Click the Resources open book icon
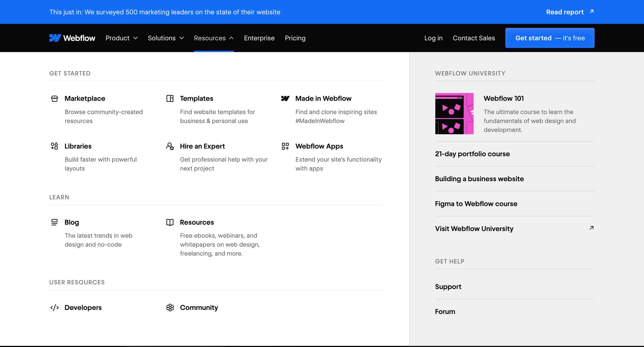Image resolution: width=644 pixels, height=347 pixels. [170, 222]
